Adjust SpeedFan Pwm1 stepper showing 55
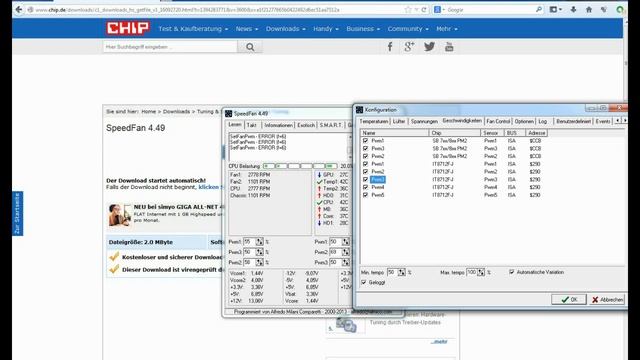The image size is (640, 360). point(260,242)
